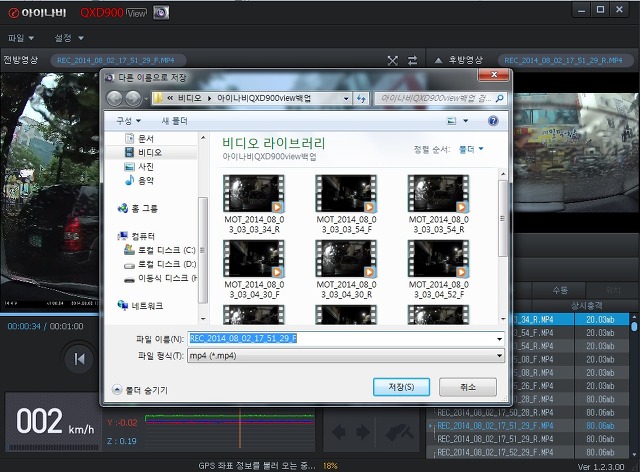Viewport: 640px width, 472px height.
Task: Click the search box in the save dialog
Action: tap(440, 98)
